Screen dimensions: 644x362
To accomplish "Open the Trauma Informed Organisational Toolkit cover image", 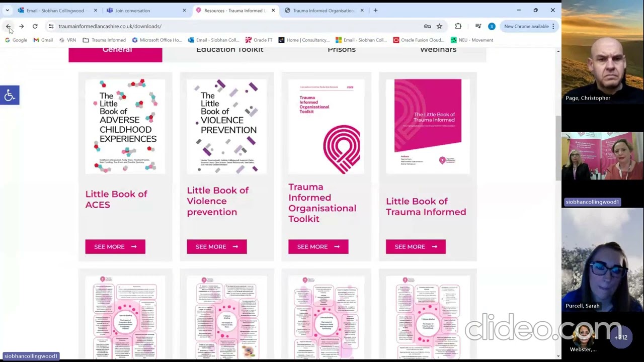I will [x=327, y=126].
